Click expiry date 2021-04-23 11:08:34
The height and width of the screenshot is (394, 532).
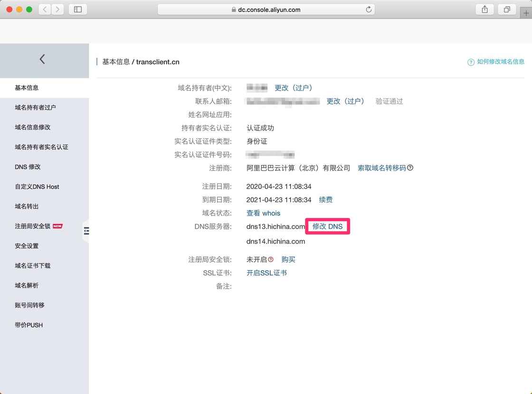pyautogui.click(x=279, y=200)
